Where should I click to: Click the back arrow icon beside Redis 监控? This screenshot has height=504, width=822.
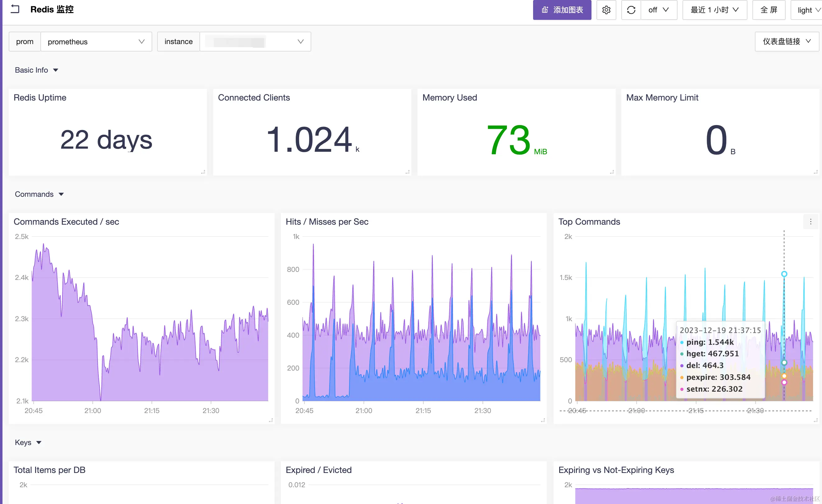(x=15, y=9)
